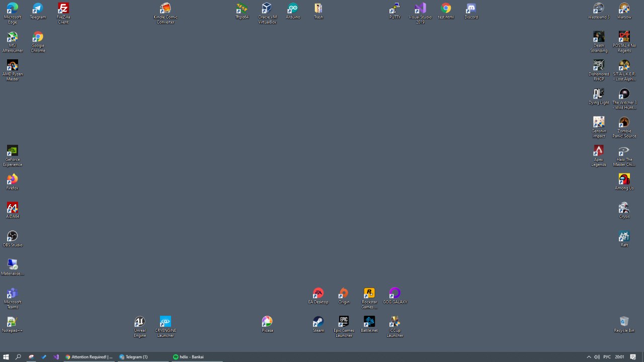Open clock showing 20:01

coord(619,357)
